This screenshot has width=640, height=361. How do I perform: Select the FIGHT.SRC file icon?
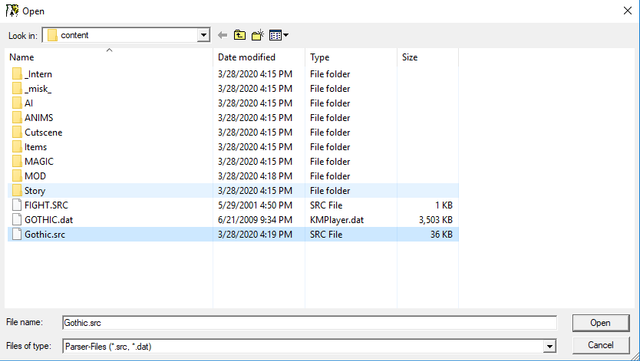point(17,205)
